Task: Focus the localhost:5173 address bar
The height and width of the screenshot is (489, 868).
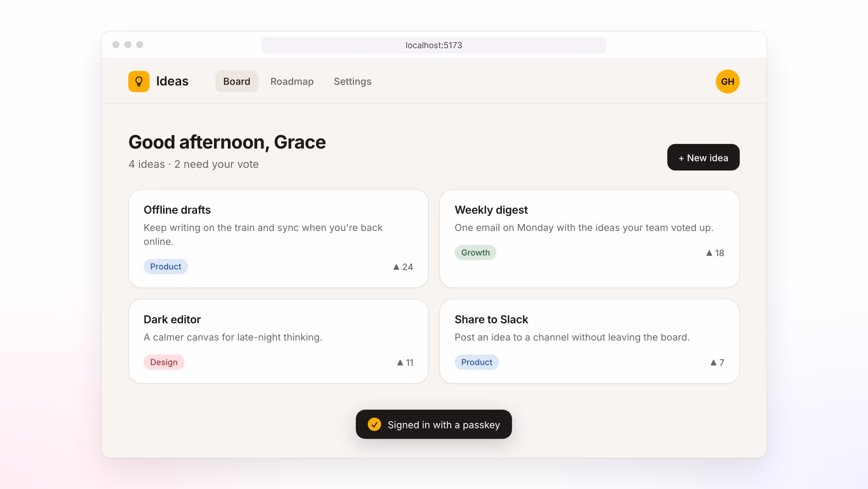Action: click(x=434, y=45)
